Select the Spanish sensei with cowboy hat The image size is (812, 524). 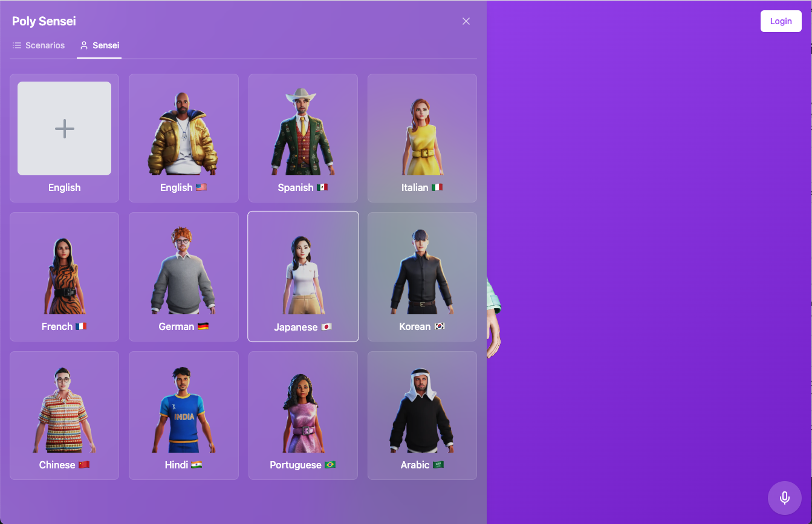point(302,138)
